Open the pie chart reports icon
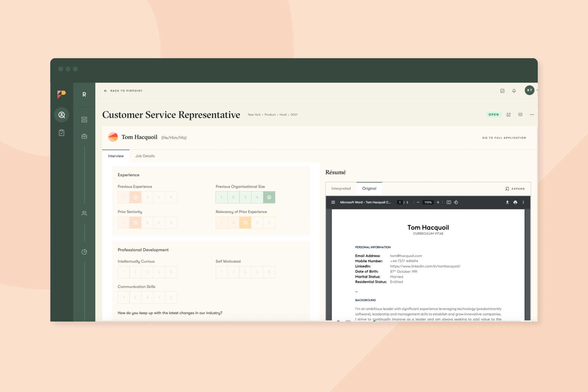This screenshot has width=588, height=392. (x=84, y=252)
